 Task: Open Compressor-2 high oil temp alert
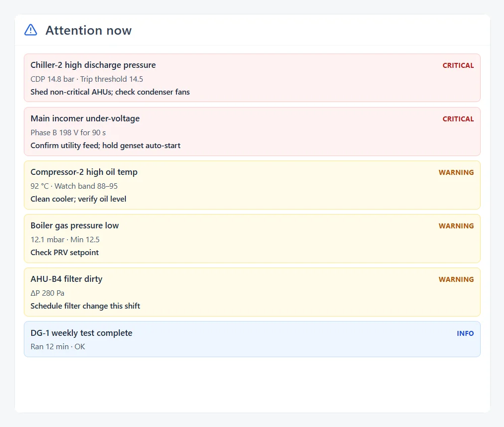(x=252, y=185)
